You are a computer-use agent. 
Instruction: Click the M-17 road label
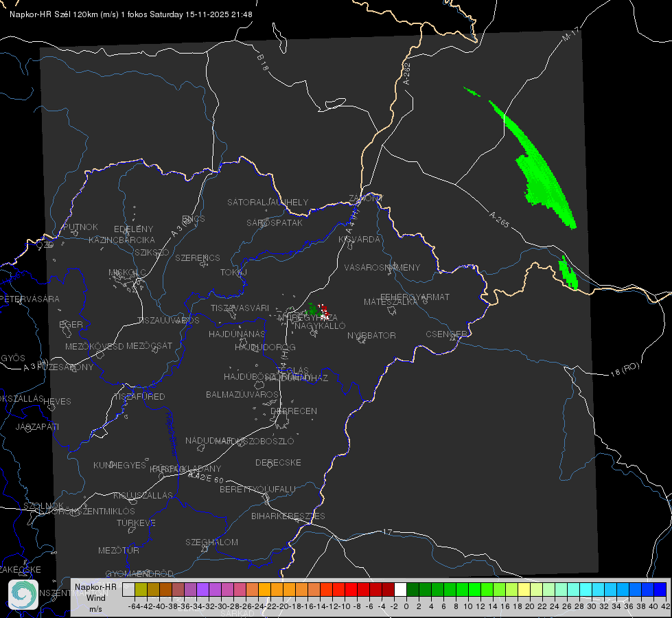(x=570, y=34)
